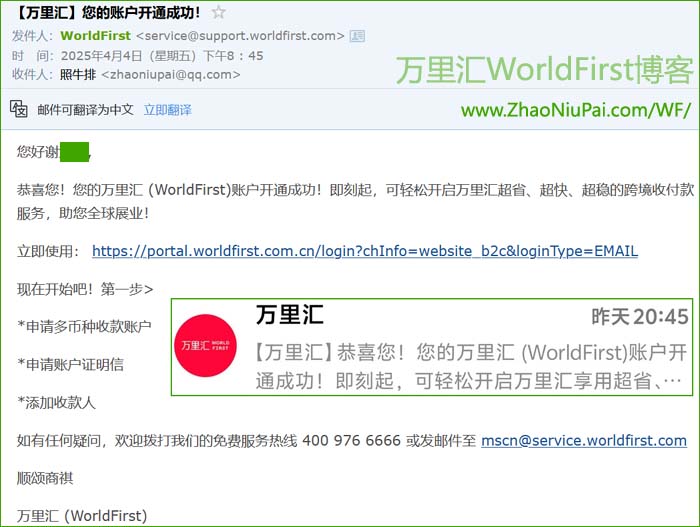Click the send time 2025年4月4日
The image size is (700, 527).
click(162, 56)
